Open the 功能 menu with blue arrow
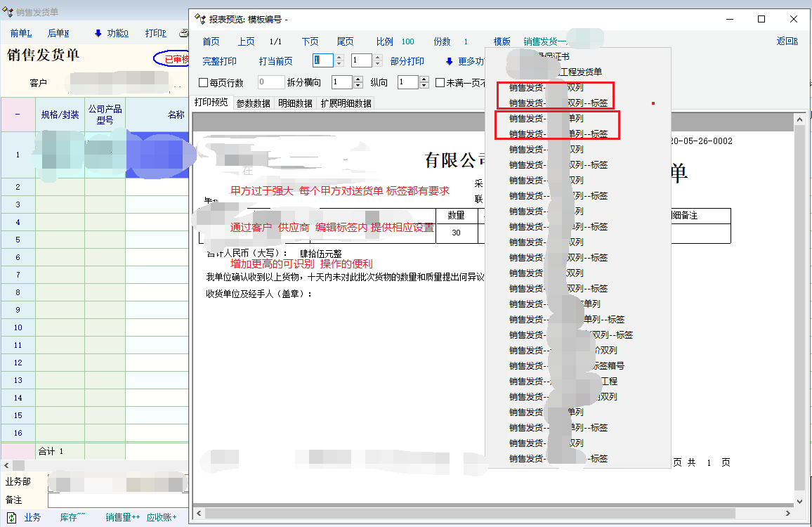 [x=98, y=33]
